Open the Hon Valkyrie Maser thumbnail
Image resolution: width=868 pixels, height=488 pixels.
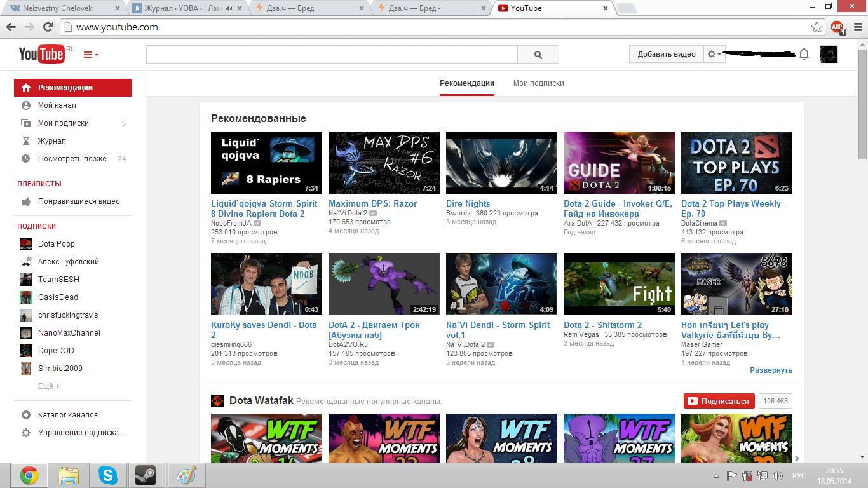coord(736,284)
